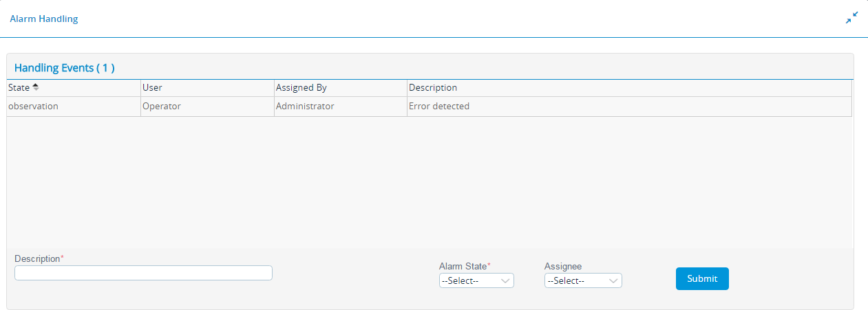Expand the Assignee dropdown
868x310 pixels.
point(583,280)
